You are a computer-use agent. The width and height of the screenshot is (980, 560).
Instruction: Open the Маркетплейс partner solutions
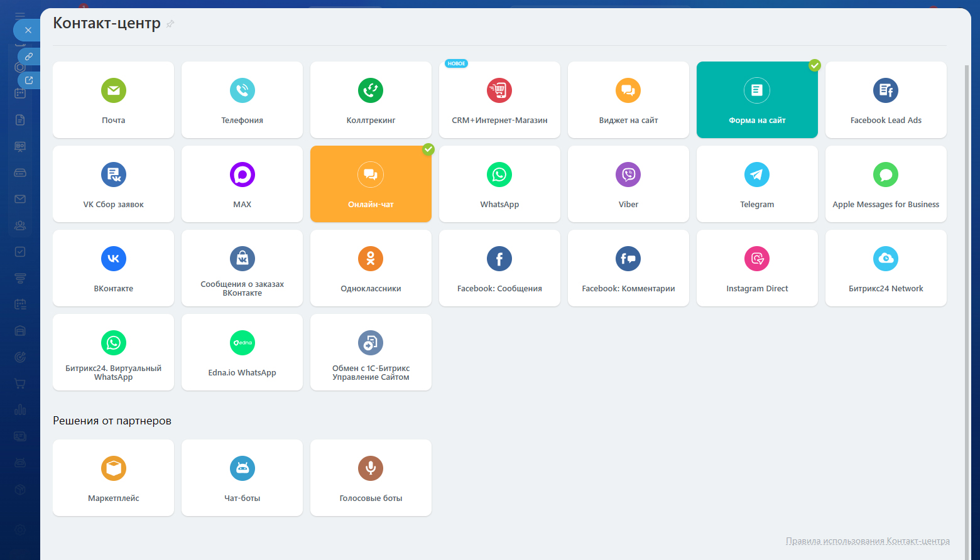pyautogui.click(x=114, y=478)
